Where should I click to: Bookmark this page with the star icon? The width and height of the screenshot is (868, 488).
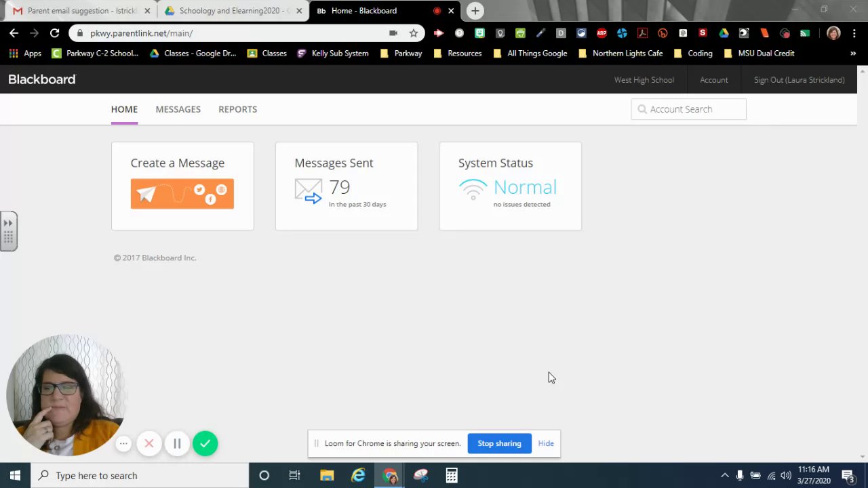[414, 33]
